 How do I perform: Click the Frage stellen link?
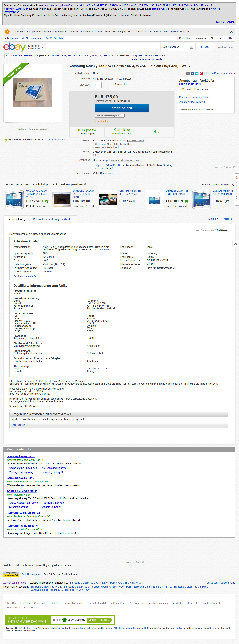click(x=18, y=425)
